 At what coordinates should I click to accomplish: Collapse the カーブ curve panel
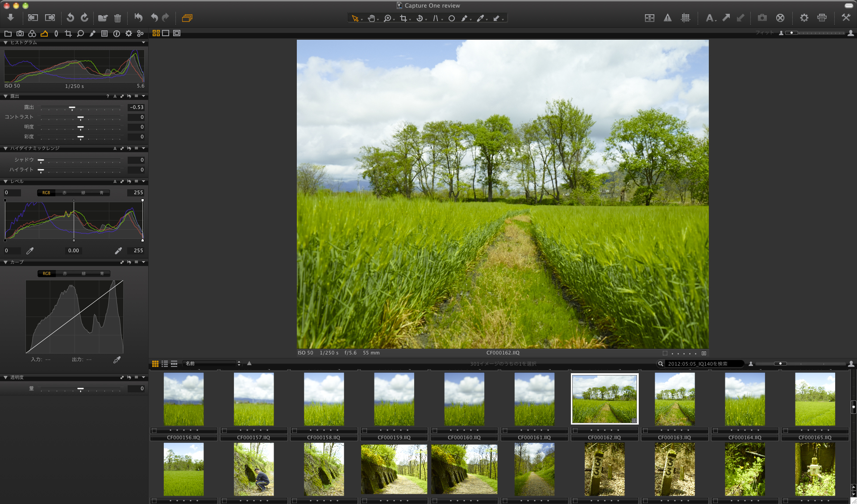coord(5,262)
